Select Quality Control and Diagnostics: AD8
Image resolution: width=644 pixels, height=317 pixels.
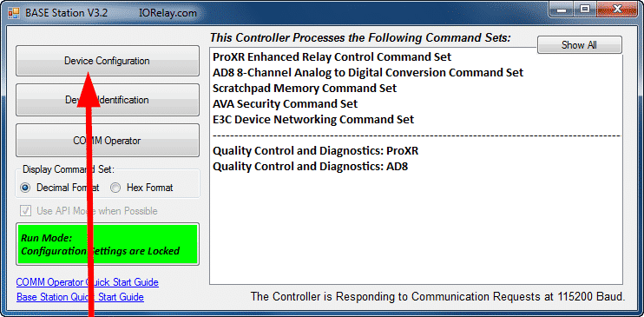pos(310,167)
